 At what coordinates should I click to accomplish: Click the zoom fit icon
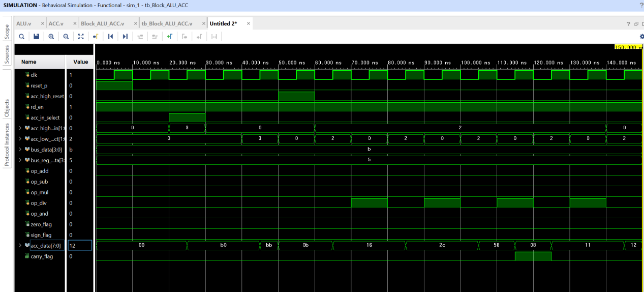point(81,36)
